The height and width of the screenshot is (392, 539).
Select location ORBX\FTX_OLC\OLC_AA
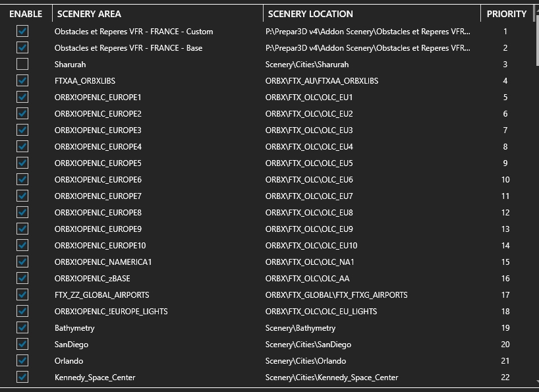(x=307, y=279)
